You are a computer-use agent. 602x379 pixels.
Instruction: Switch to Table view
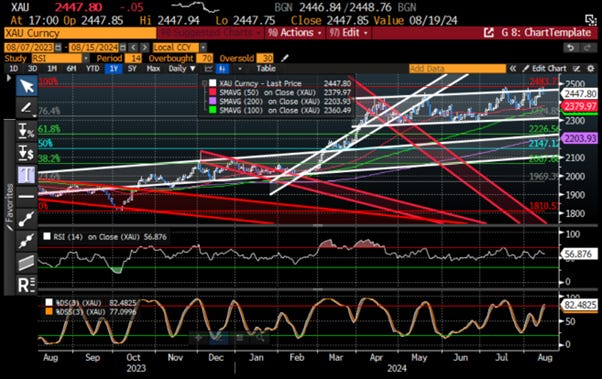[x=266, y=69]
